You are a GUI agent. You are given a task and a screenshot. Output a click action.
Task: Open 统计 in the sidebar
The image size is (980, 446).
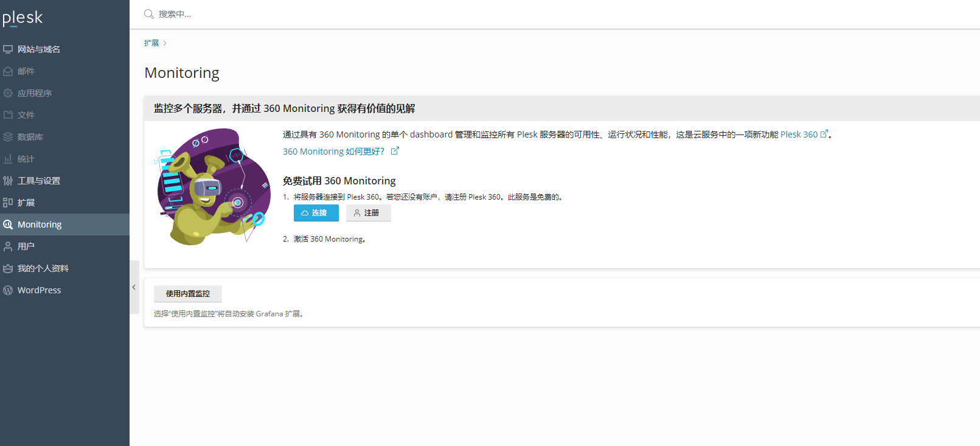coord(64,159)
